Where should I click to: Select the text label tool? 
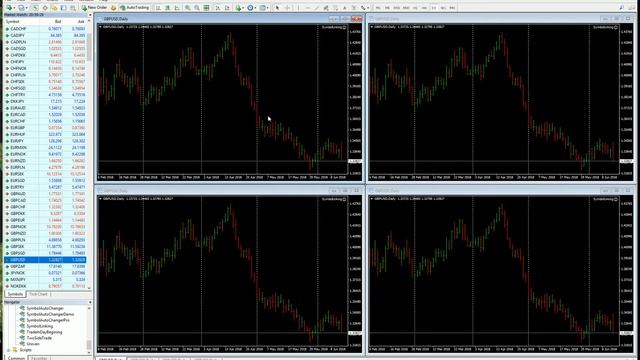coord(354,8)
